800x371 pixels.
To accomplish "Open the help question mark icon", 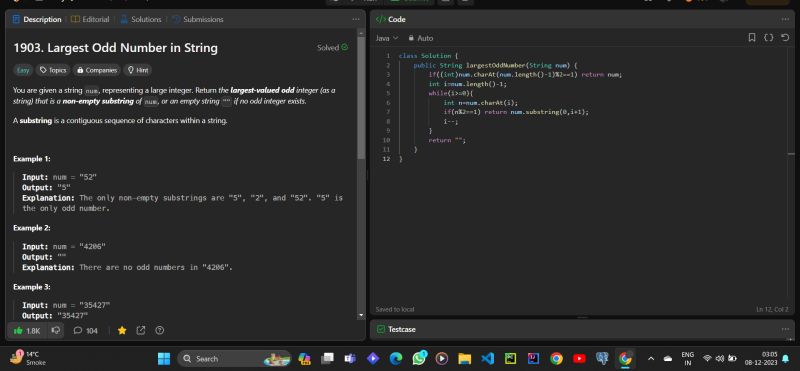I will (159, 331).
